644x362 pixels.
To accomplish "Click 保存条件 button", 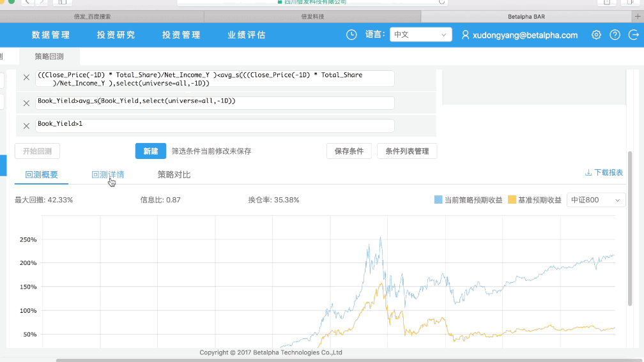I will click(x=349, y=151).
